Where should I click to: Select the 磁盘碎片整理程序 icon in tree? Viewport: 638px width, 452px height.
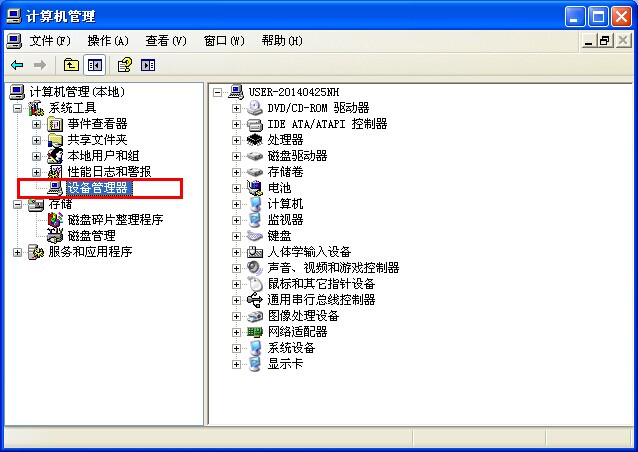pyautogui.click(x=55, y=220)
